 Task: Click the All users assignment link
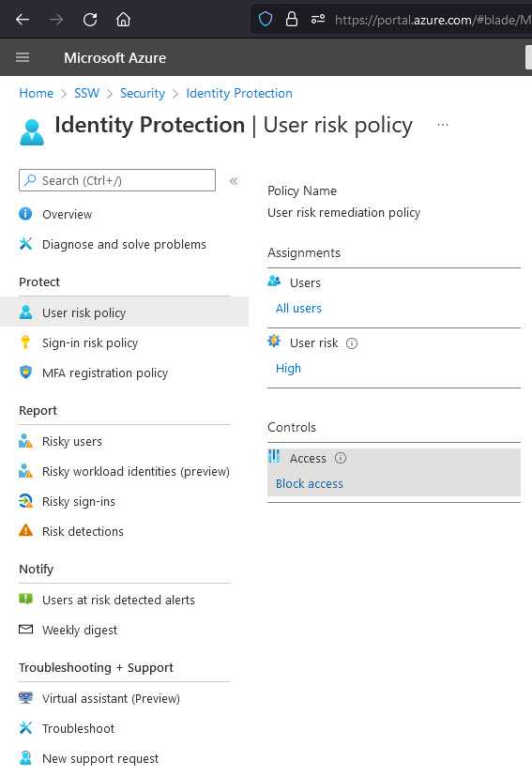[298, 309]
